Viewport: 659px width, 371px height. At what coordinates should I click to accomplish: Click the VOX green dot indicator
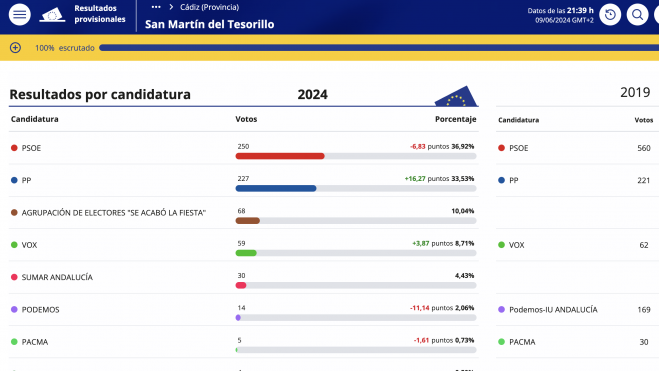[14, 245]
